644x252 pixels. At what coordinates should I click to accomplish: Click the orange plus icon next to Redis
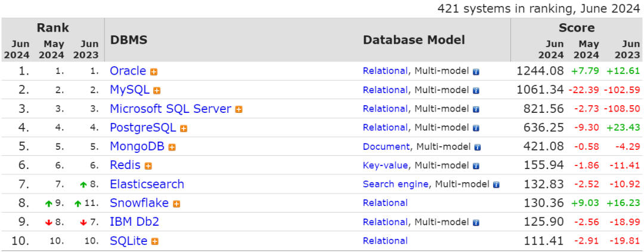coord(148,166)
